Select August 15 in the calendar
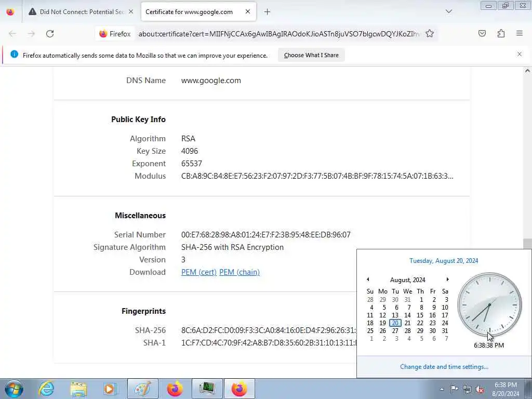 point(420,315)
